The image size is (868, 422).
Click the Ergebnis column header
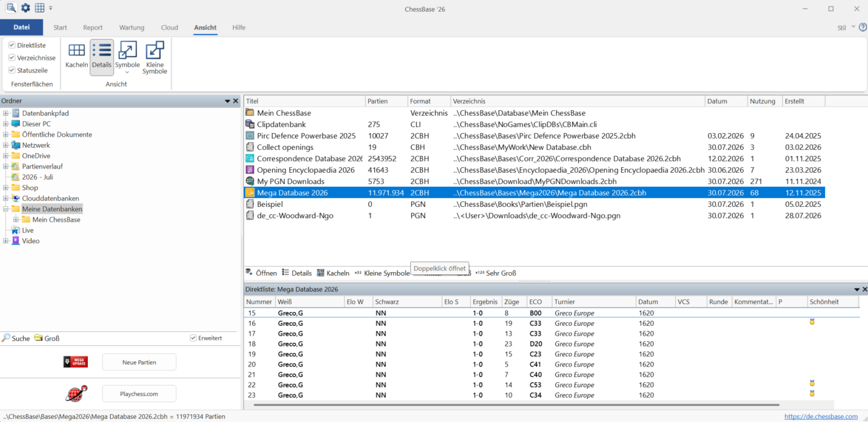(x=486, y=302)
